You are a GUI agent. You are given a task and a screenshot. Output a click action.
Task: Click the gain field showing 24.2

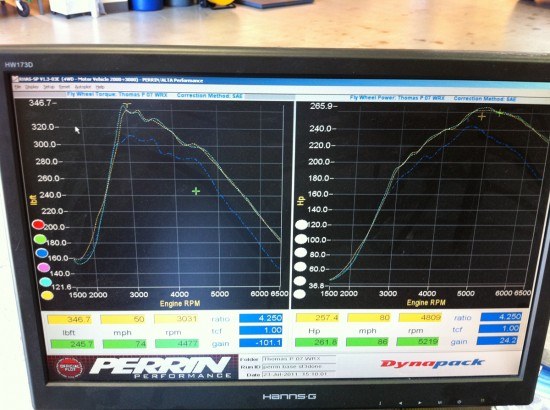tap(497, 341)
